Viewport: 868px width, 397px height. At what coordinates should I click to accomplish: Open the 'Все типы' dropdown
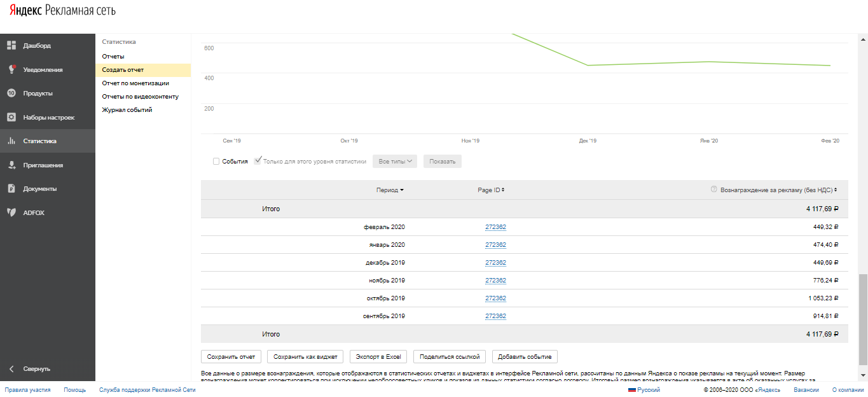click(x=395, y=162)
